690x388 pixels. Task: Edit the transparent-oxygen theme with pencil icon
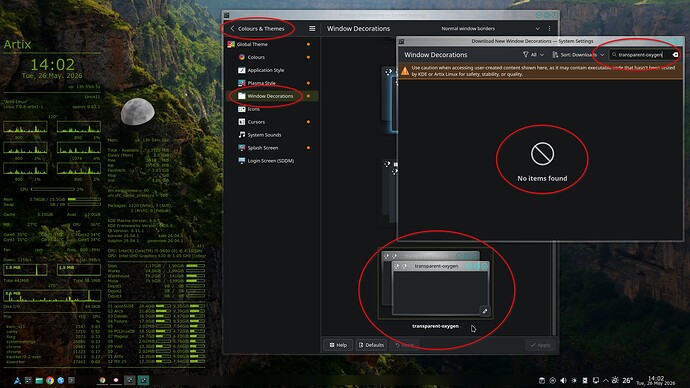coord(484,311)
